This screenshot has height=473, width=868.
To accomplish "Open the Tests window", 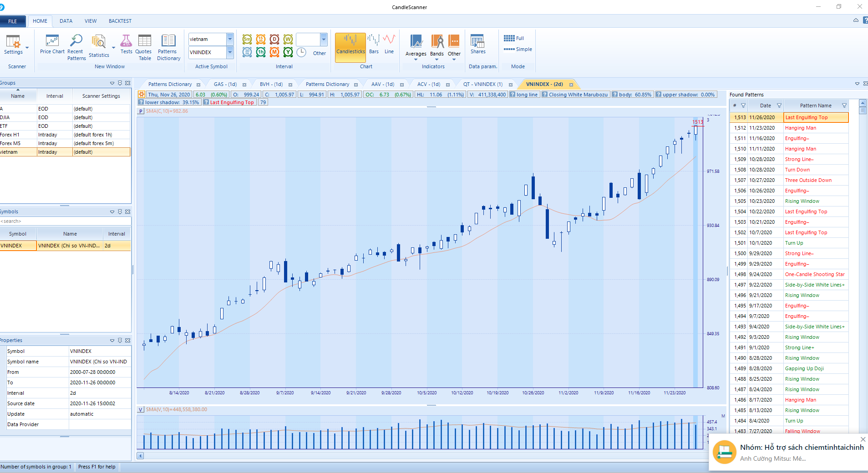I will tap(126, 45).
